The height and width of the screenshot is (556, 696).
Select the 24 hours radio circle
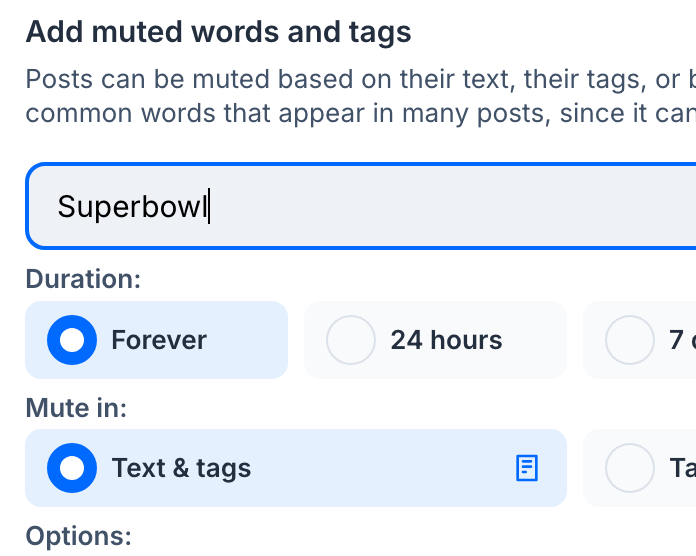point(351,340)
